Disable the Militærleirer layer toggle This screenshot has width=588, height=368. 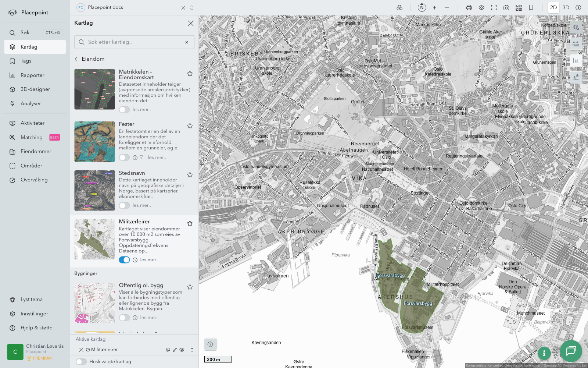[124, 260]
